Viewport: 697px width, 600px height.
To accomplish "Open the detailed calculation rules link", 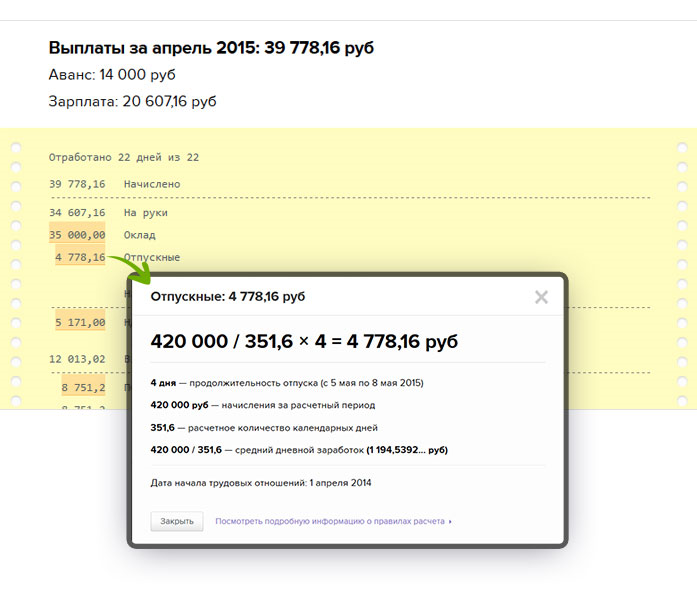I will 330,521.
